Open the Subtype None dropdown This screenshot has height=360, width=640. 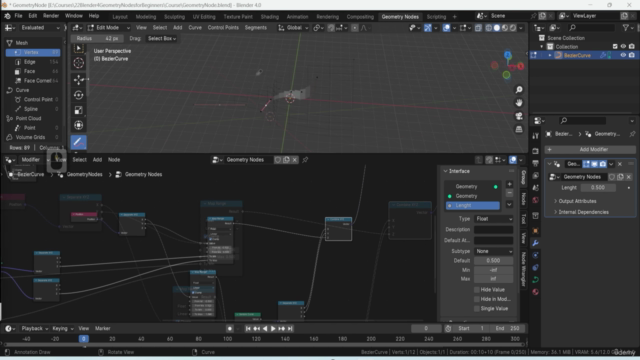click(x=493, y=251)
